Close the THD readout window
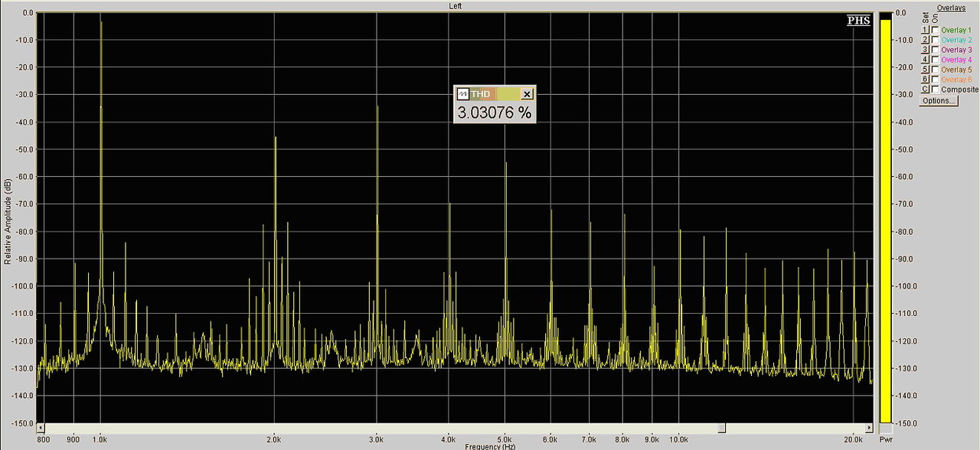Viewport: 980px width, 450px height. coord(527,94)
